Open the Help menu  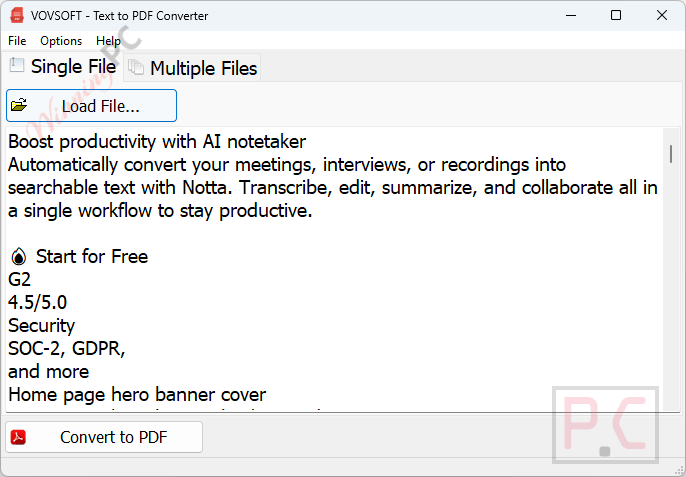[108, 41]
